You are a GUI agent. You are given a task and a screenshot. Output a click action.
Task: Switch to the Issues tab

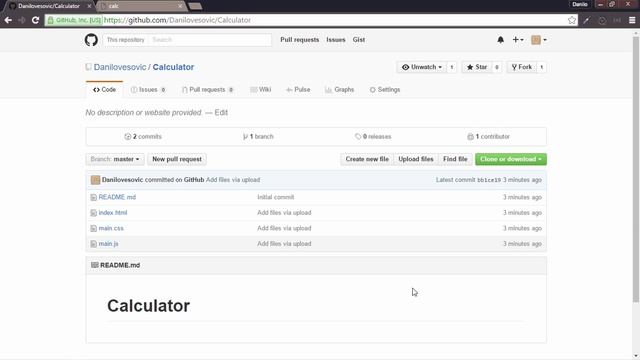(x=148, y=90)
